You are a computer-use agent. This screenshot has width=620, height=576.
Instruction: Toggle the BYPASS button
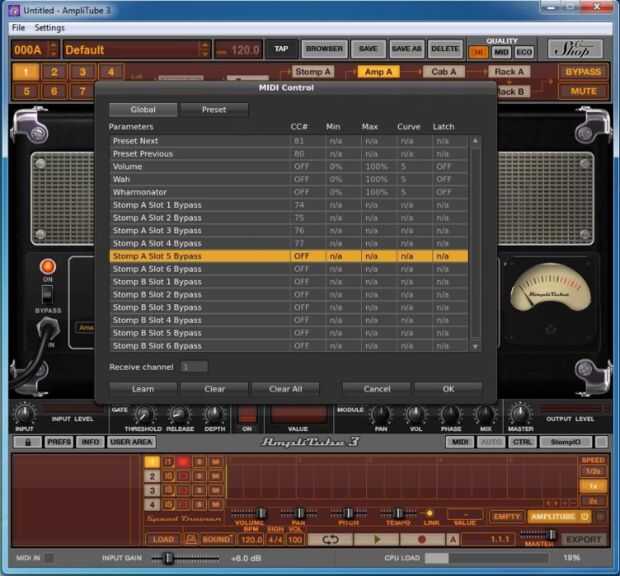pyautogui.click(x=582, y=72)
